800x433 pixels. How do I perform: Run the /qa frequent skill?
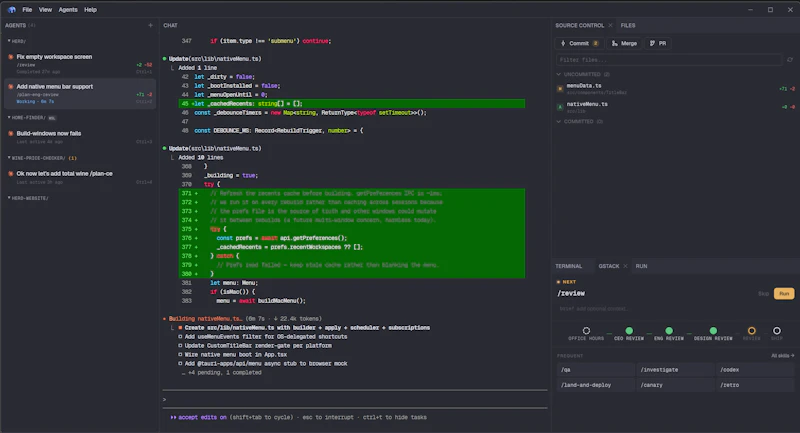(595, 370)
